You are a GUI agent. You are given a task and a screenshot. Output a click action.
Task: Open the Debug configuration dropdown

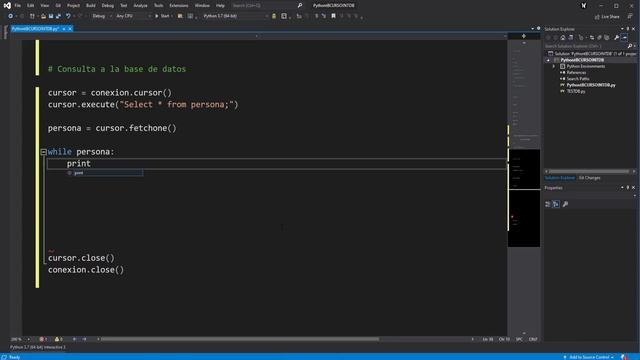[101, 16]
